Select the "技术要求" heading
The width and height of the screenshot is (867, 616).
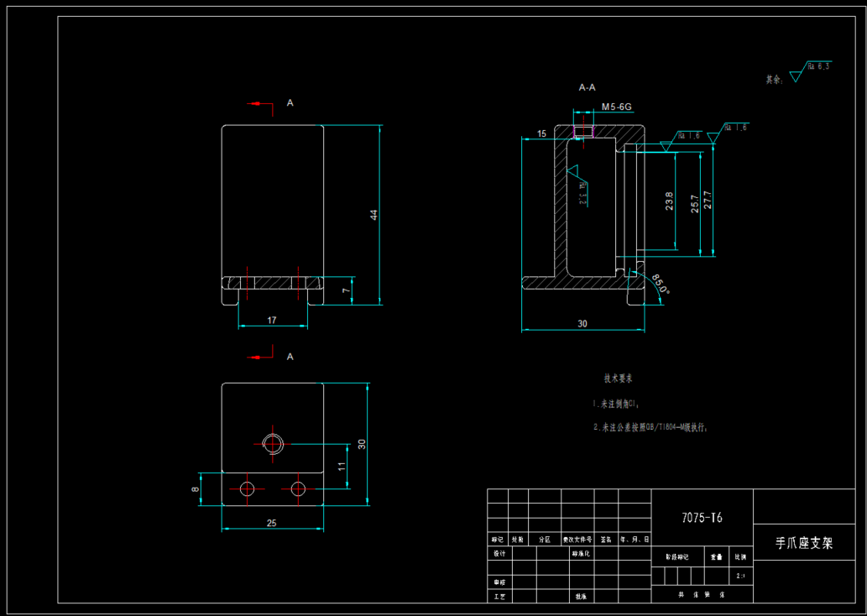[619, 379]
